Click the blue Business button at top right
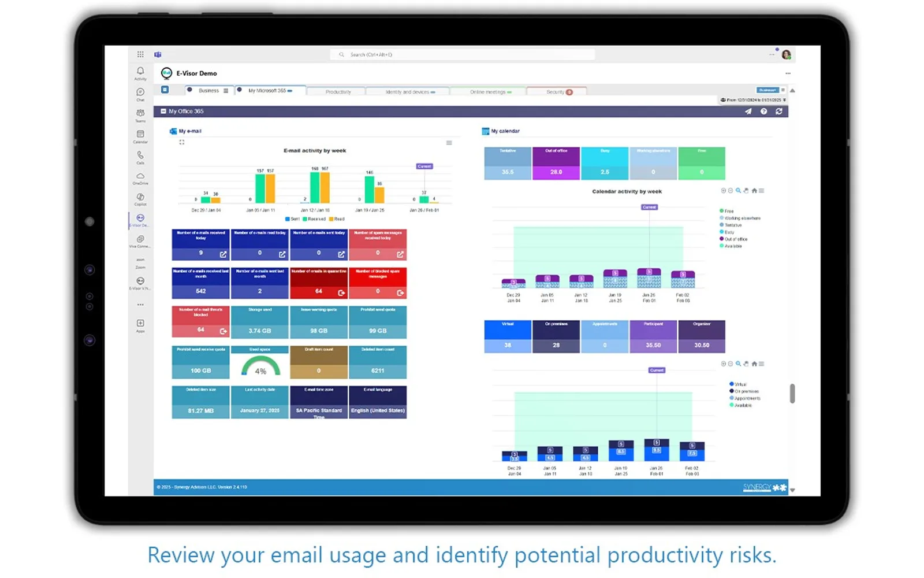924x578 pixels. pos(767,90)
